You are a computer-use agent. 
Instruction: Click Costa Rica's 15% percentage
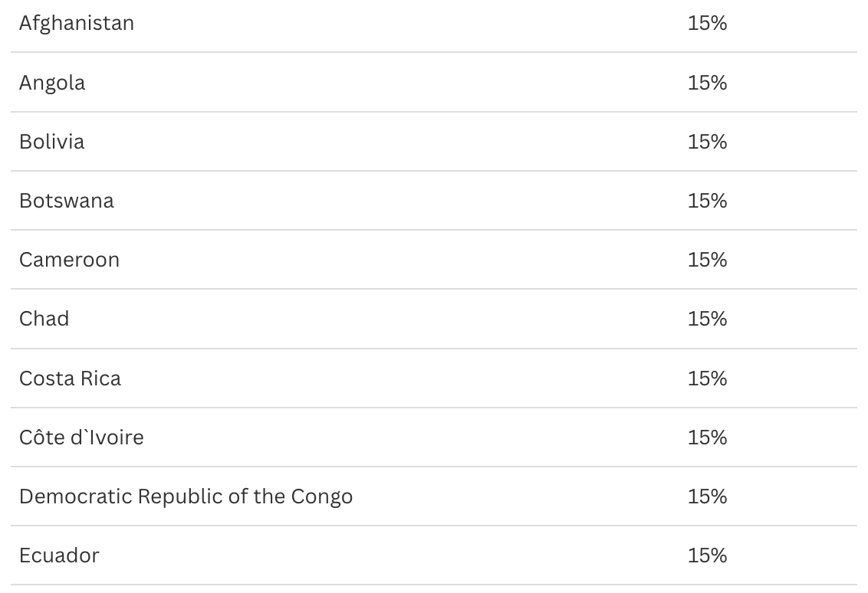707,378
